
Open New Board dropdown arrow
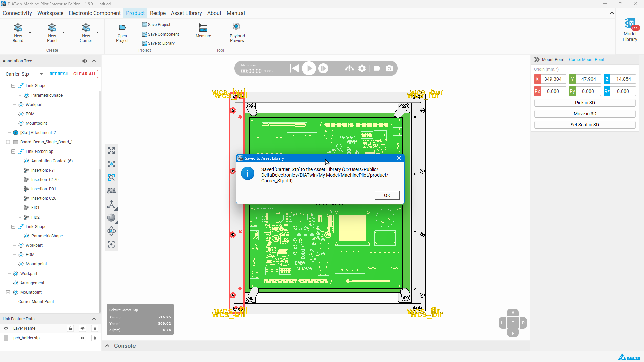click(30, 32)
